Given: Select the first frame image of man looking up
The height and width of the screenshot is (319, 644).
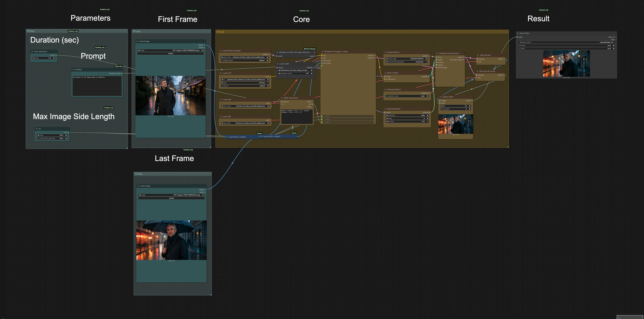Looking at the screenshot, I should (171, 96).
